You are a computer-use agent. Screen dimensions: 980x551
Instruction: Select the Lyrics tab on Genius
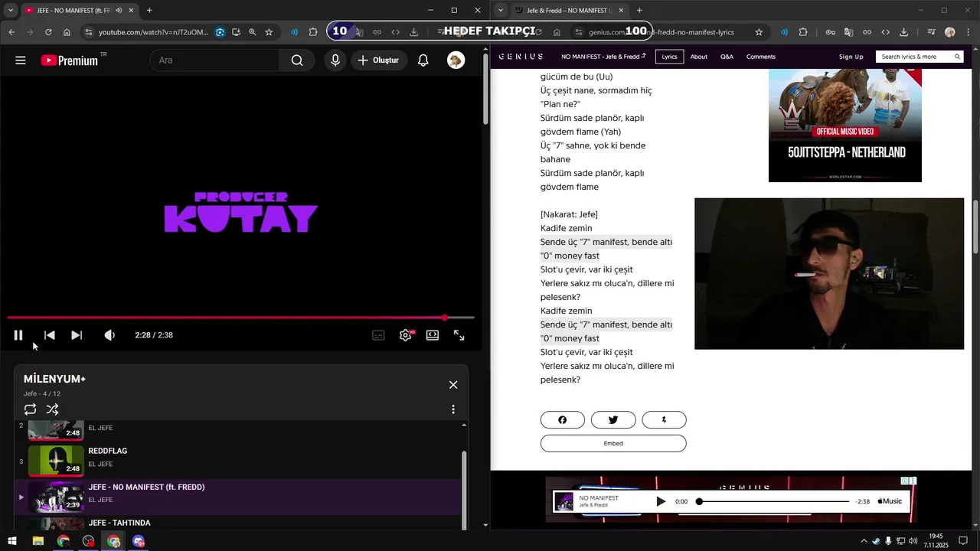(x=670, y=57)
